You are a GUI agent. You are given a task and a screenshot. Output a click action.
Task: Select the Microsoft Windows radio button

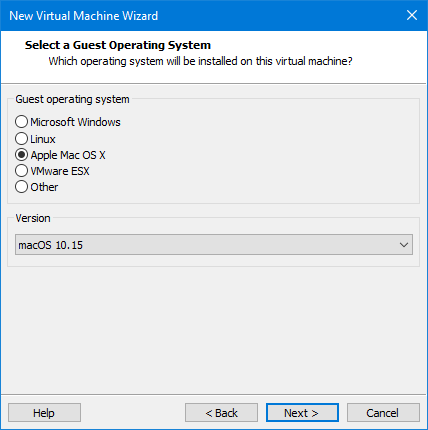21,122
